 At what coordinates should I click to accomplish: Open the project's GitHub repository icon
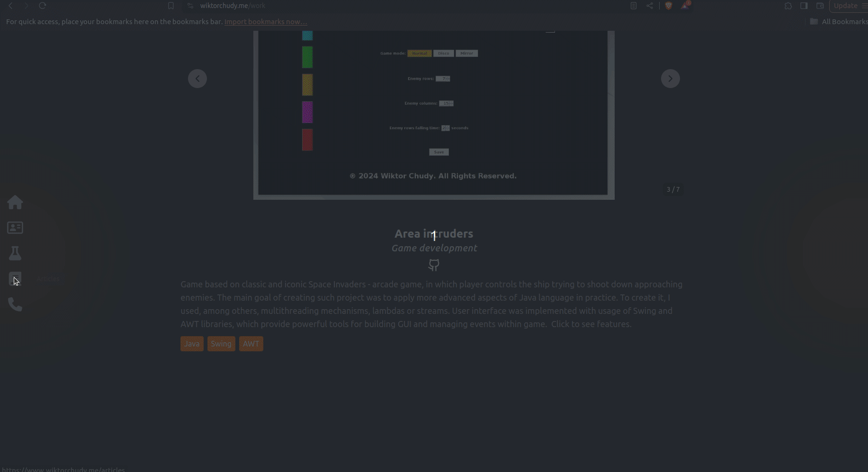[434, 265]
